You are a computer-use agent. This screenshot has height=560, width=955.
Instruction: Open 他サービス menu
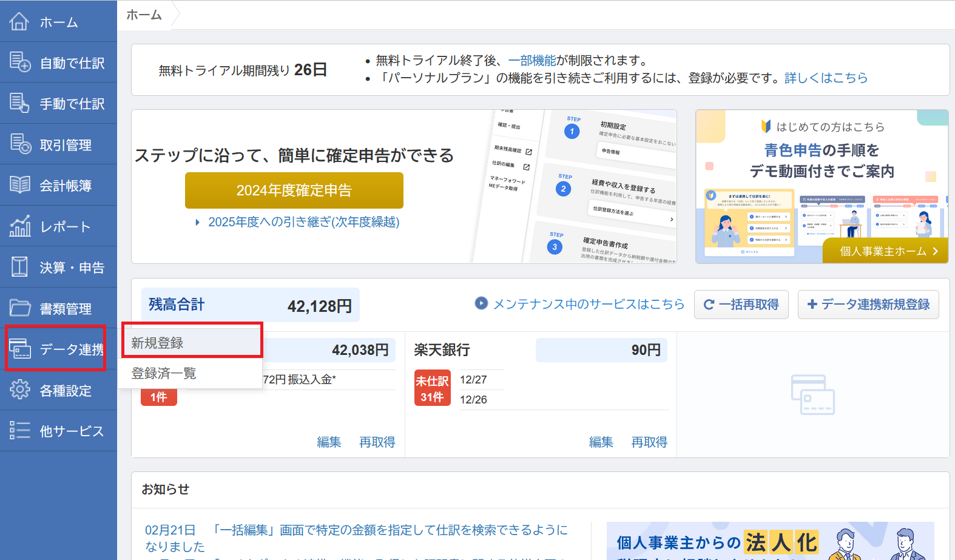coord(58,431)
